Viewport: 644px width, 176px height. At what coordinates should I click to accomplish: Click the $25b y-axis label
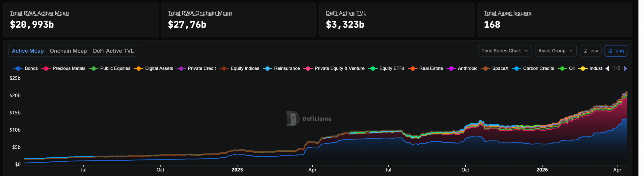[x=15, y=78]
